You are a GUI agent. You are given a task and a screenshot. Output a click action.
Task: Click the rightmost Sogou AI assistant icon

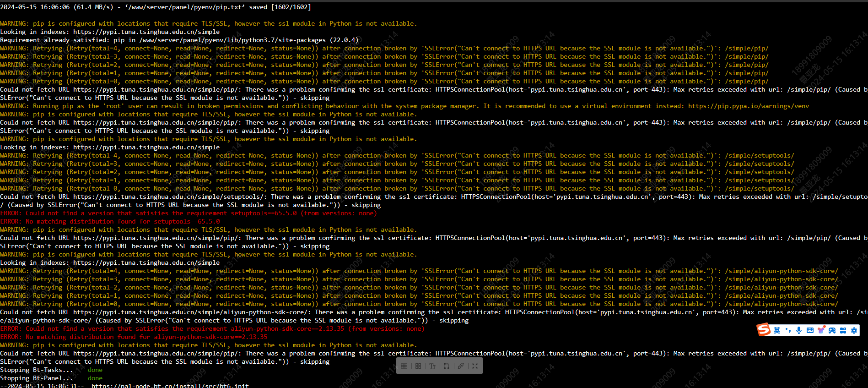[x=854, y=330]
